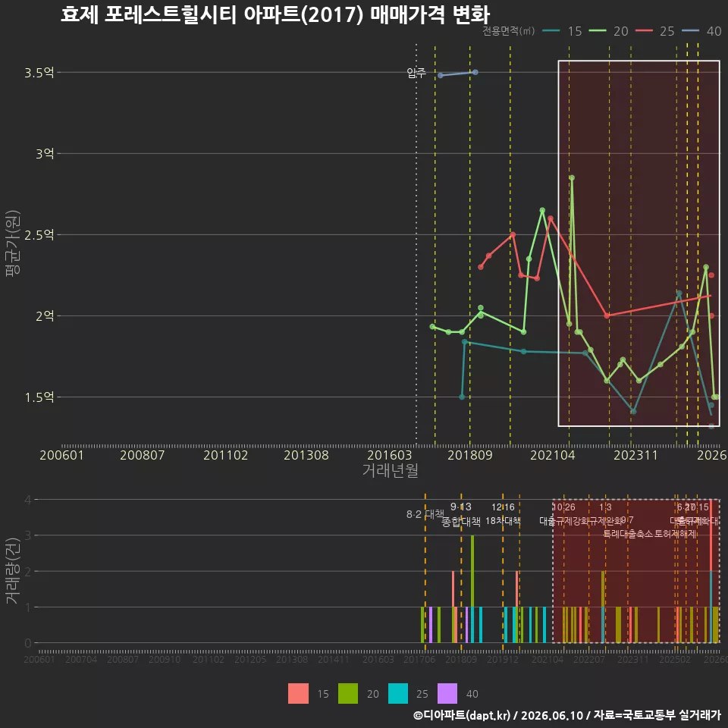728x728 pixels.
Task: Click the red 25㎡ point near 2.6억
Action: coord(551,218)
